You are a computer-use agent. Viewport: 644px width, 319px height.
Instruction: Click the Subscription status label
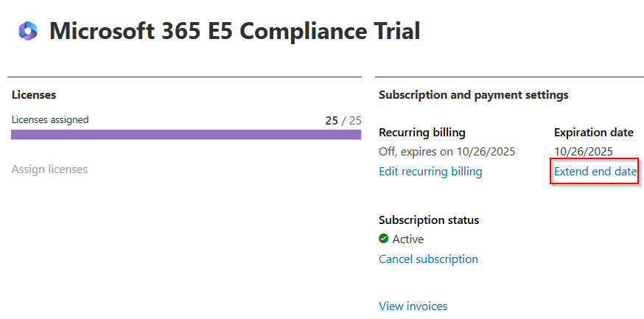[x=429, y=220]
